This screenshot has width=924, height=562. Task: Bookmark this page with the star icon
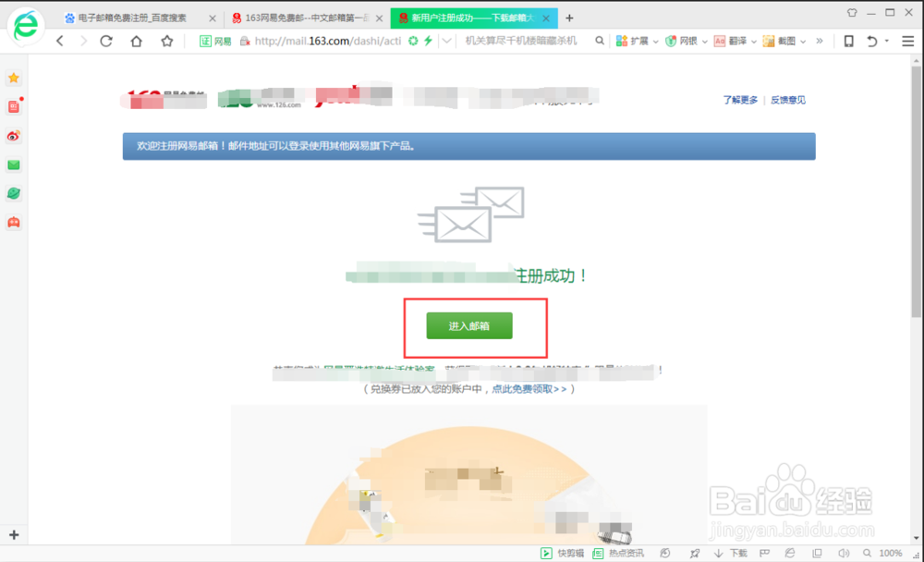point(166,41)
